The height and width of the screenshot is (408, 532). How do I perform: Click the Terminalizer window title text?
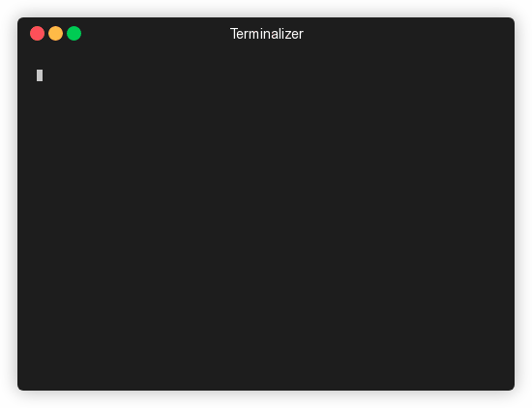point(267,34)
